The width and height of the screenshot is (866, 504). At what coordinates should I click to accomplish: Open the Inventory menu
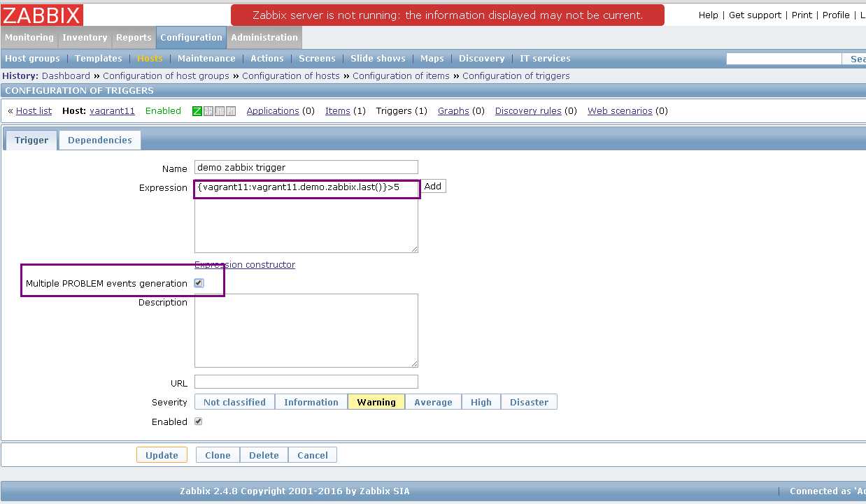point(85,38)
